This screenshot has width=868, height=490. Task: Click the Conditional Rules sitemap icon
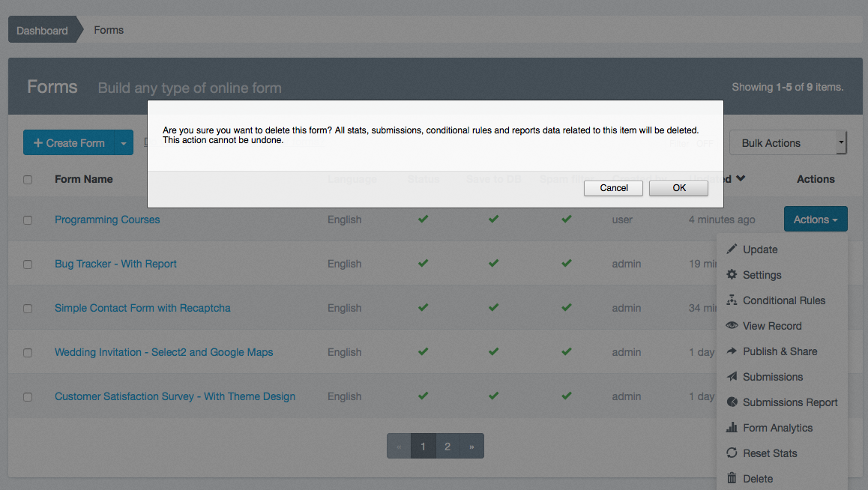pos(732,300)
